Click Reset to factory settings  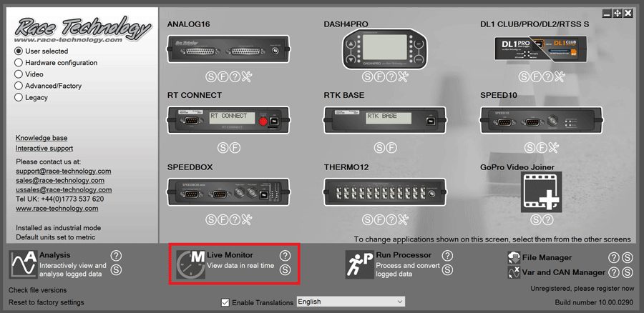point(47,302)
